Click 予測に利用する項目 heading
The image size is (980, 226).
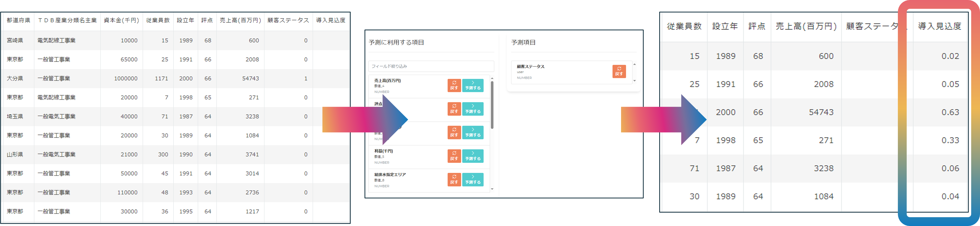coord(396,43)
